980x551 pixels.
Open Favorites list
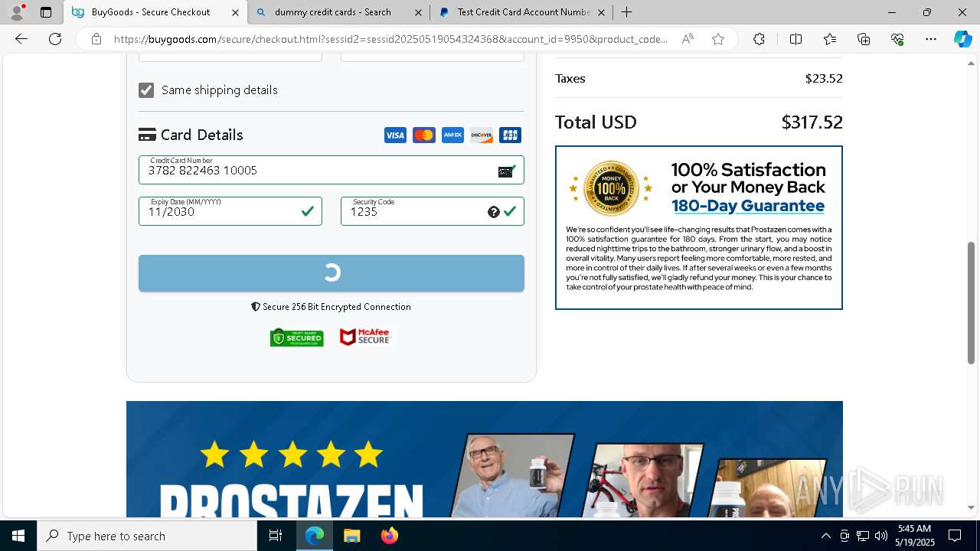[830, 39]
